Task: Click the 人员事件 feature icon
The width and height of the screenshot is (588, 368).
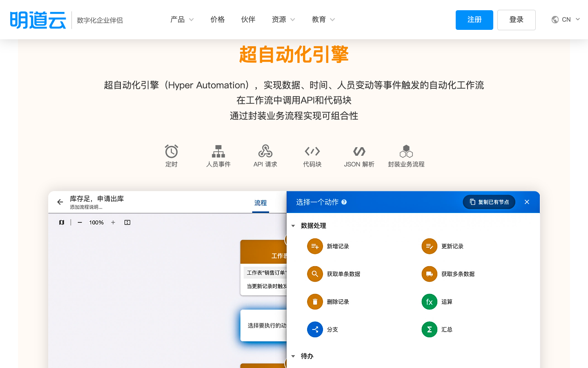Action: [x=218, y=150]
